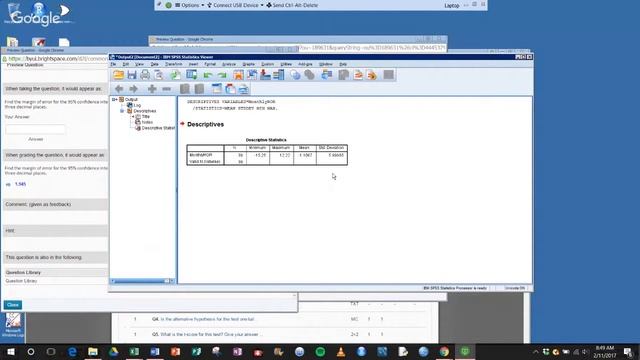Go to Data icon in SPSS toolbar
The image size is (640, 360).
[x=238, y=75]
